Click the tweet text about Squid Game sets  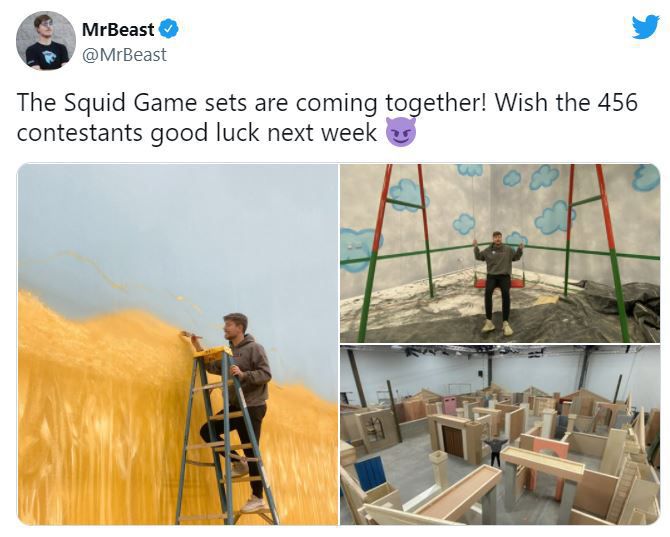coord(327,117)
